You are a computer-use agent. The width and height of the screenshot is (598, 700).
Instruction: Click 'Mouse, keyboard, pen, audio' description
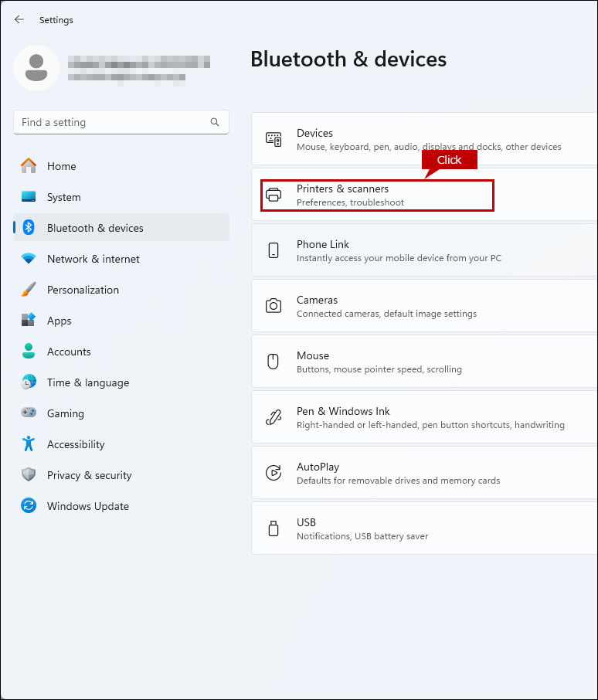(429, 147)
